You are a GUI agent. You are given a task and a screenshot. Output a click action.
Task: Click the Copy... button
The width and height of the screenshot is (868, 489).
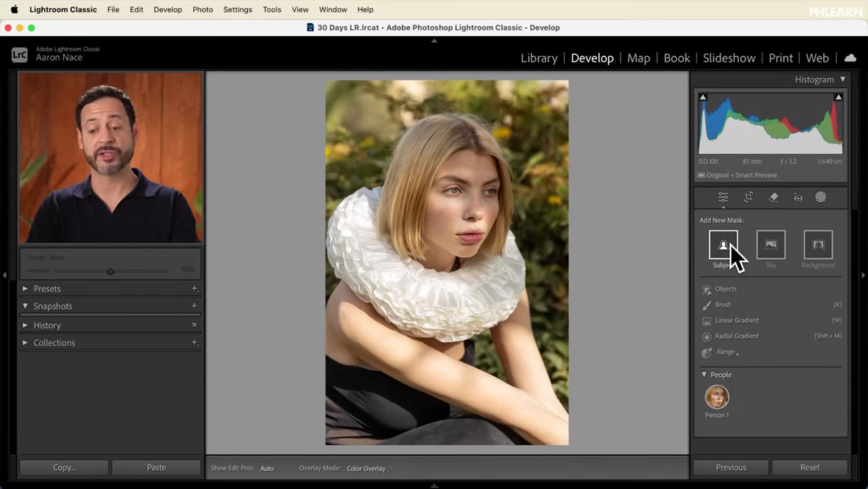click(x=64, y=467)
